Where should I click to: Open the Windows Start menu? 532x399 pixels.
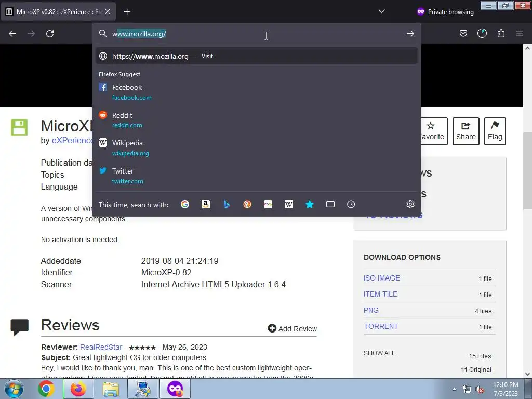14,389
